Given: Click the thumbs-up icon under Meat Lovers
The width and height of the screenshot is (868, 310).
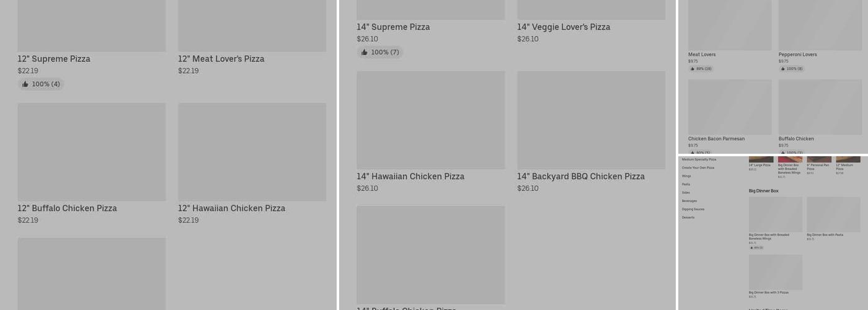Looking at the screenshot, I should pos(693,69).
